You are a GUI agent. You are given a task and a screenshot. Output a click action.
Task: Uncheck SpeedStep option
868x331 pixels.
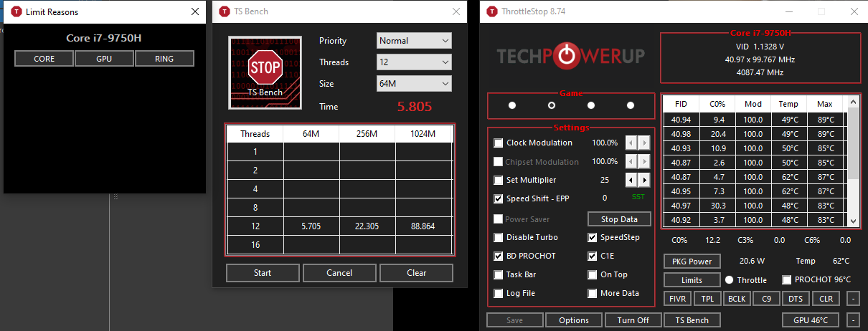coord(593,237)
